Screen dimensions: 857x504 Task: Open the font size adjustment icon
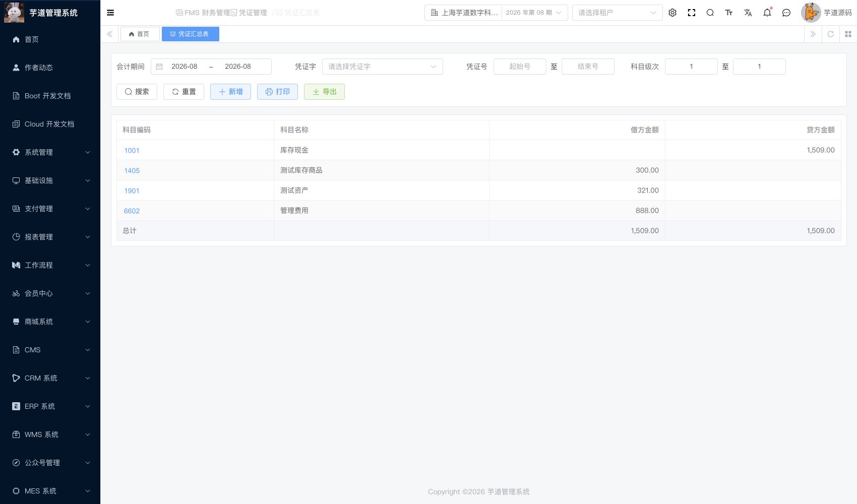coord(729,13)
